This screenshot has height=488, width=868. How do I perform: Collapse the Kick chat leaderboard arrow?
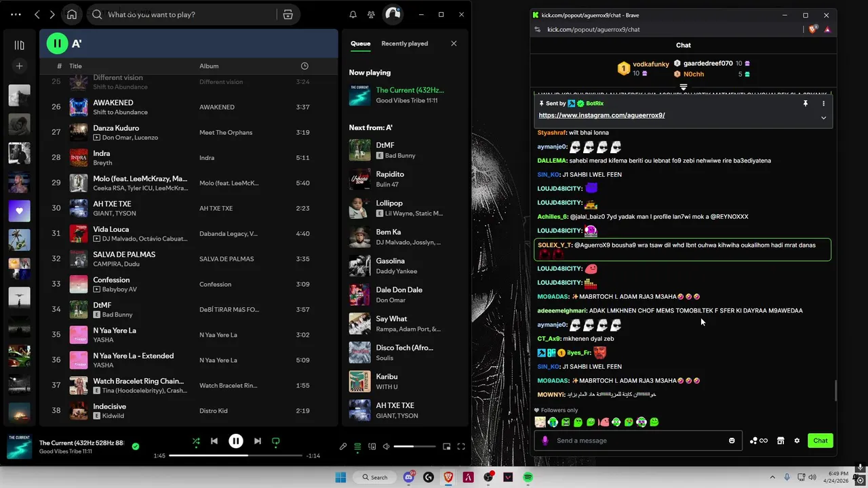pyautogui.click(x=684, y=87)
